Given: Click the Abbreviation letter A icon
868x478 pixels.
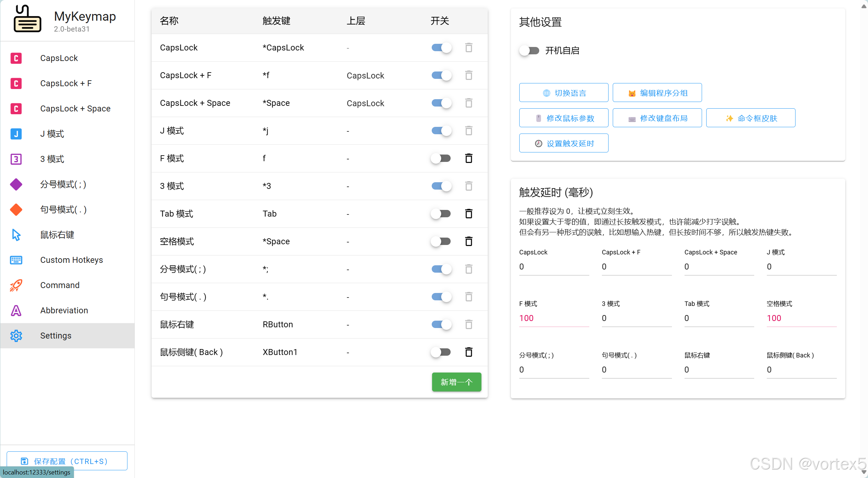Looking at the screenshot, I should click(16, 310).
